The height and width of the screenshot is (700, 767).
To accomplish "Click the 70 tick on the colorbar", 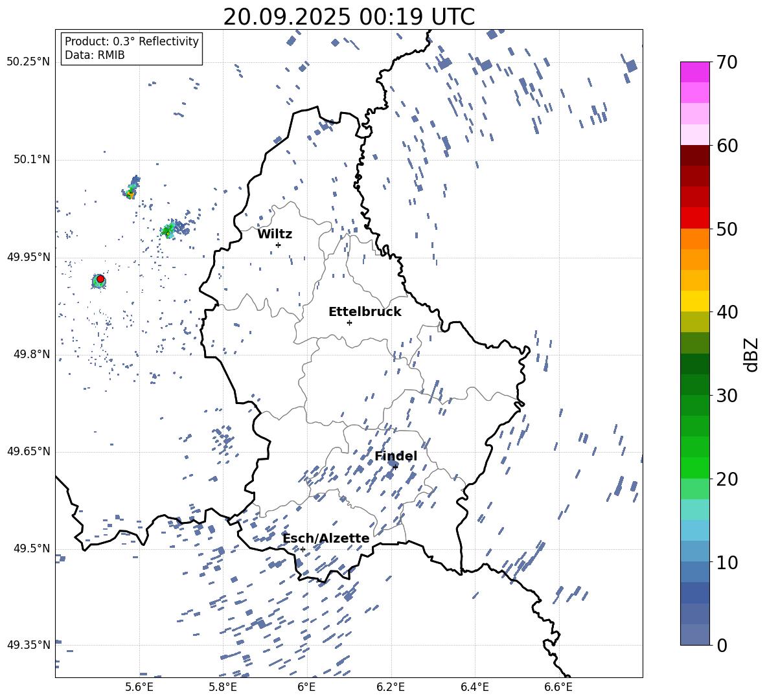I will click(727, 62).
